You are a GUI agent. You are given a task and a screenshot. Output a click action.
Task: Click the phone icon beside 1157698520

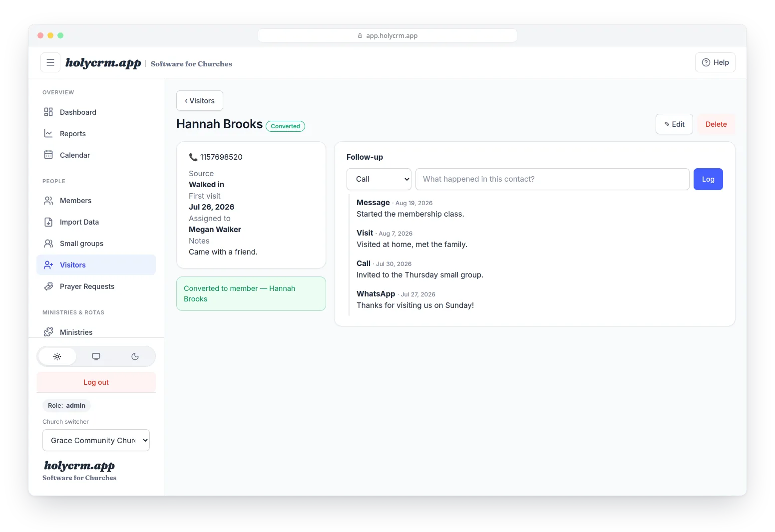(x=193, y=157)
